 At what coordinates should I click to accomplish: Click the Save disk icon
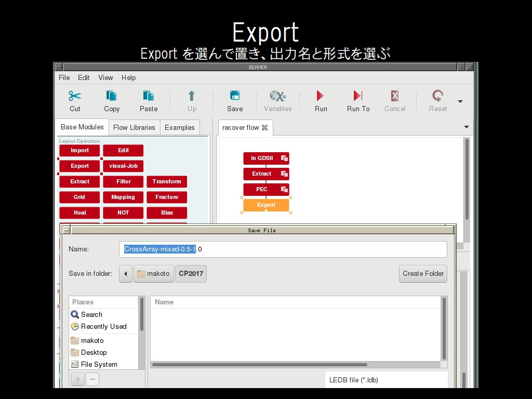coord(235,96)
